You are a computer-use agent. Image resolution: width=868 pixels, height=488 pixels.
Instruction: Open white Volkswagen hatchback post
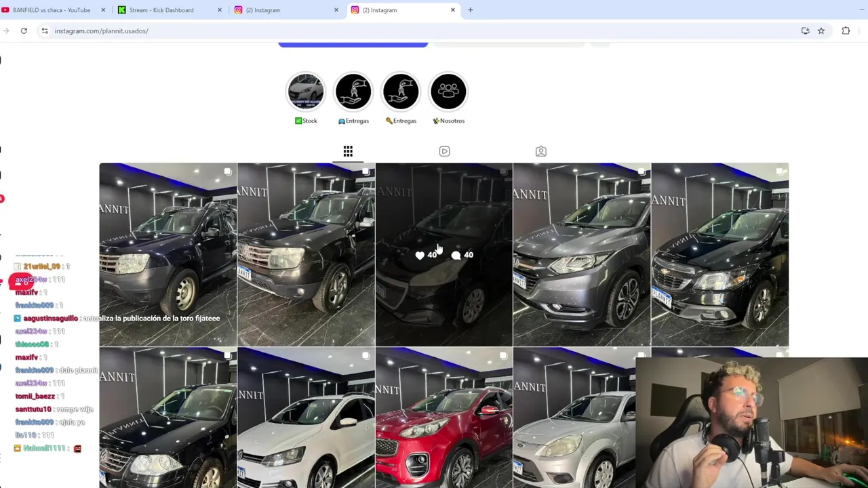(306, 418)
